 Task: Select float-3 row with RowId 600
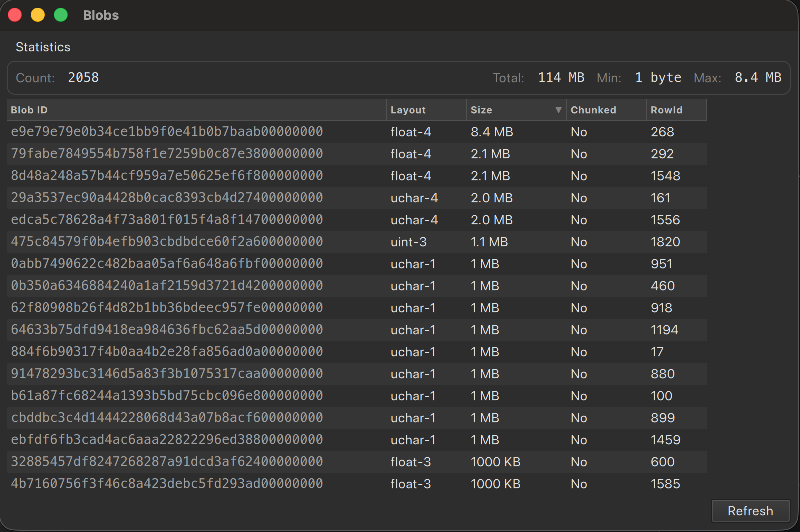pyautogui.click(x=662, y=462)
